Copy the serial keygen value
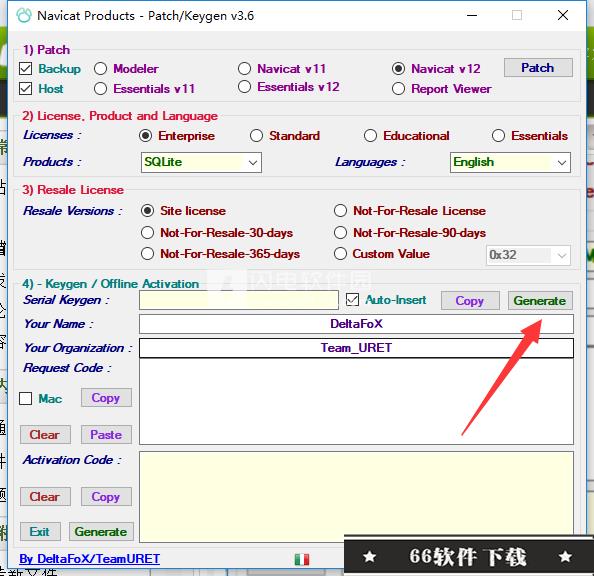Viewport: 594px width, 576px height. [470, 301]
